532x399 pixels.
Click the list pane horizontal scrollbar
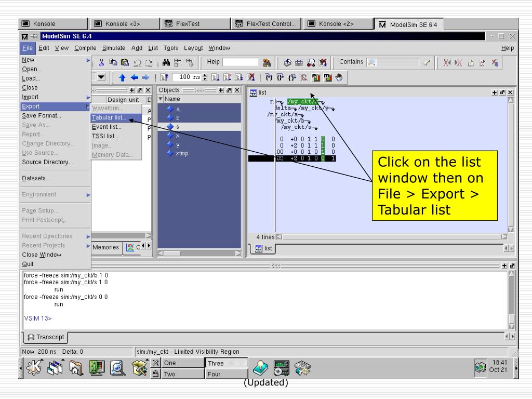tap(392, 237)
